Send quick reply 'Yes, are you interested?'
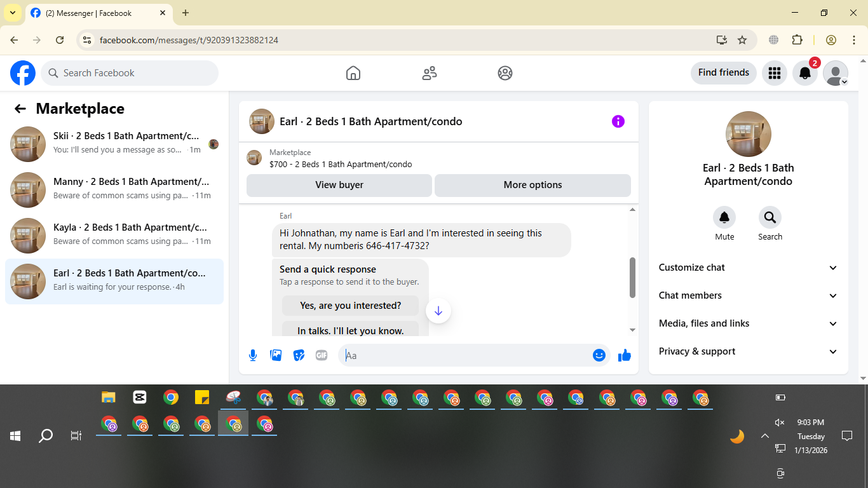Image resolution: width=868 pixels, height=488 pixels. click(351, 306)
